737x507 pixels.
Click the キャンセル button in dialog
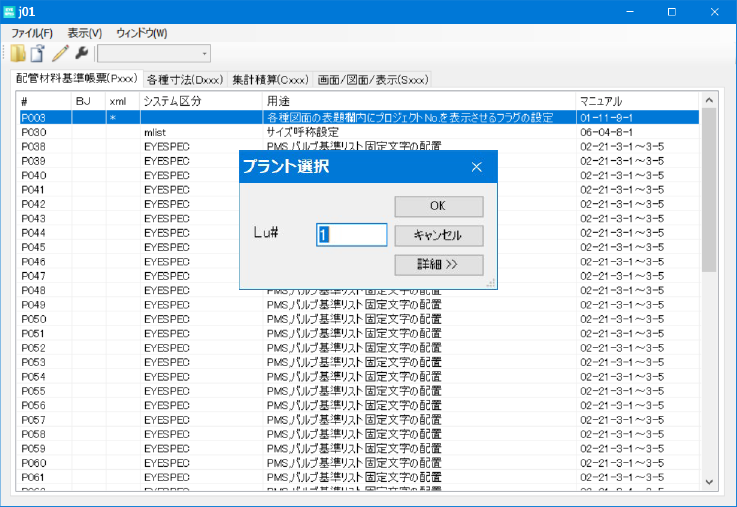pyautogui.click(x=439, y=235)
